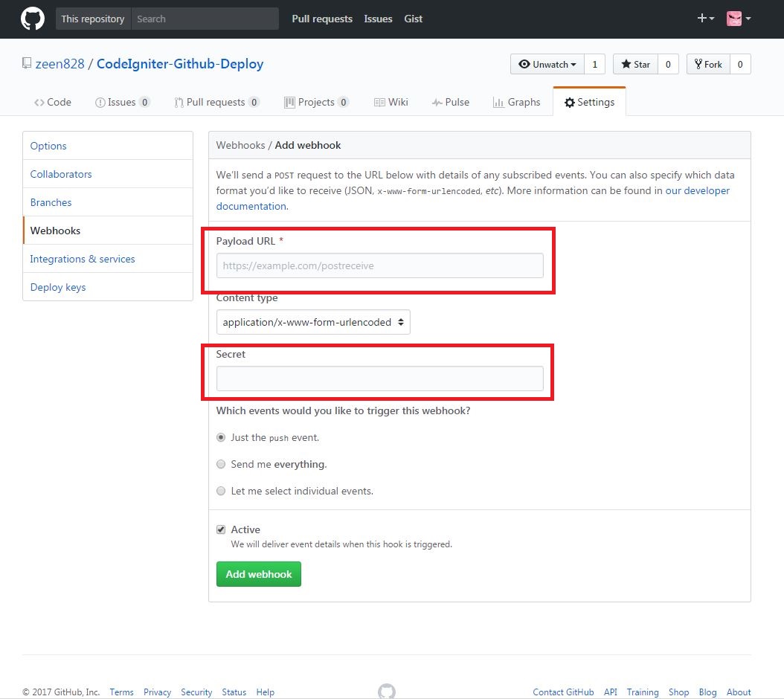Image resolution: width=784 pixels, height=699 pixels.
Task: Open Collaborators settings page
Action: point(108,174)
